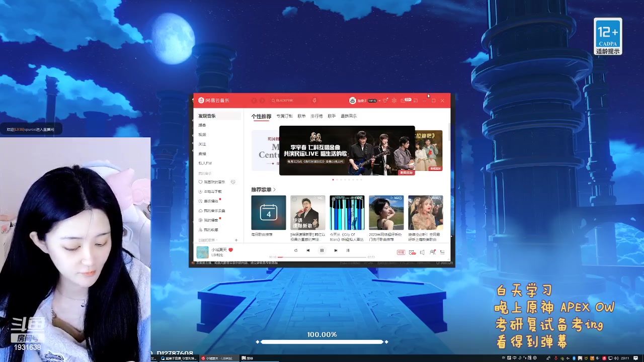
Task: Switch to the 歌手 tab
Action: tap(332, 116)
